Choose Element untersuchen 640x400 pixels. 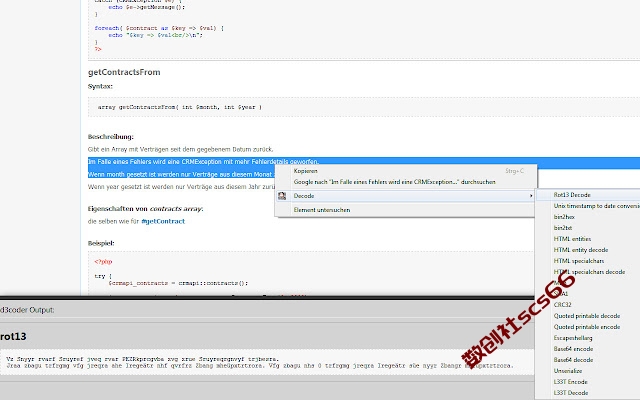pos(322,210)
